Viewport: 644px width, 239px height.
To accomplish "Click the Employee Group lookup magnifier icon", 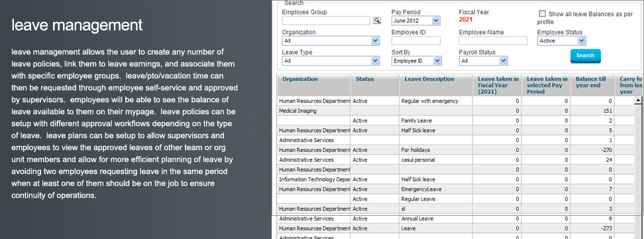I will click(x=376, y=21).
